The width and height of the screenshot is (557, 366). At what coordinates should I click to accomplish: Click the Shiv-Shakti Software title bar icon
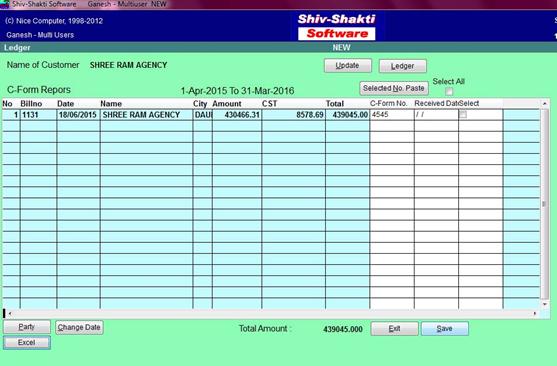[5, 4]
